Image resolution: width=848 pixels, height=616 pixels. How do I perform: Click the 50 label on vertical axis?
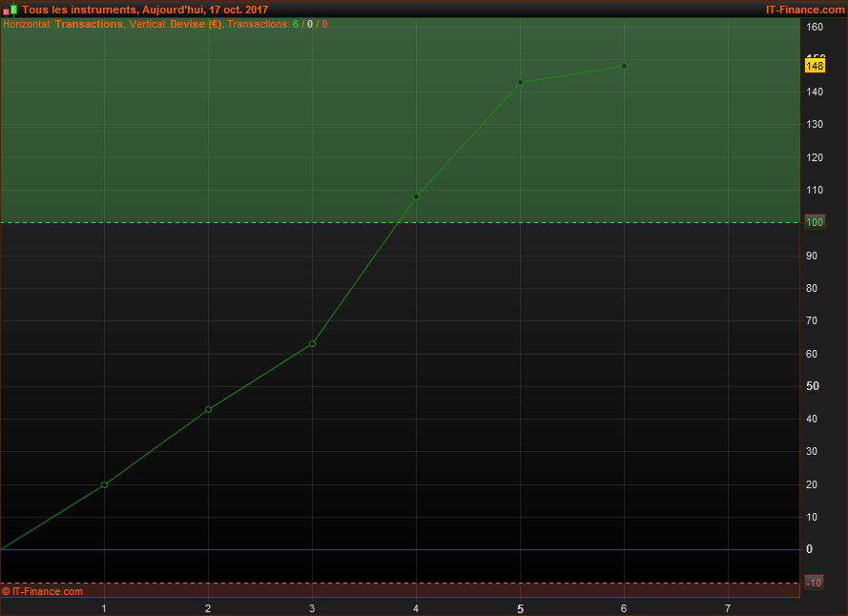click(813, 386)
